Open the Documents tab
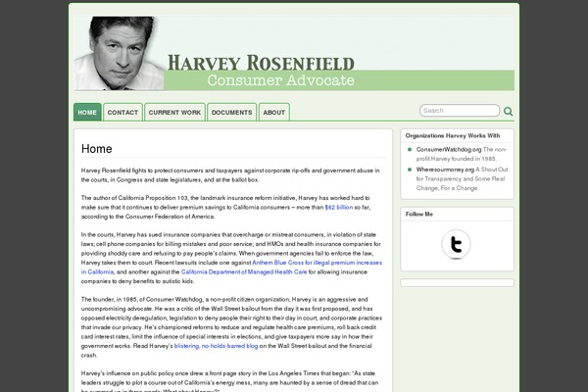This screenshot has height=392, width=588. (231, 112)
